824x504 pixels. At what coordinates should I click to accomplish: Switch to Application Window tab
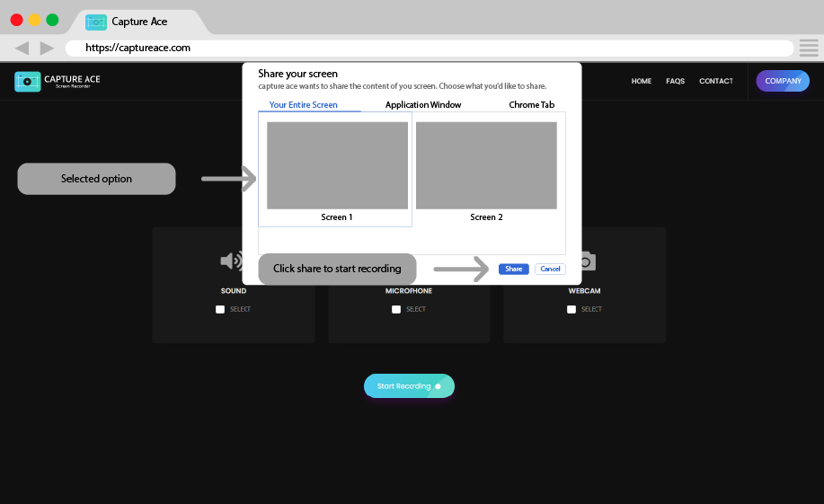pyautogui.click(x=423, y=104)
